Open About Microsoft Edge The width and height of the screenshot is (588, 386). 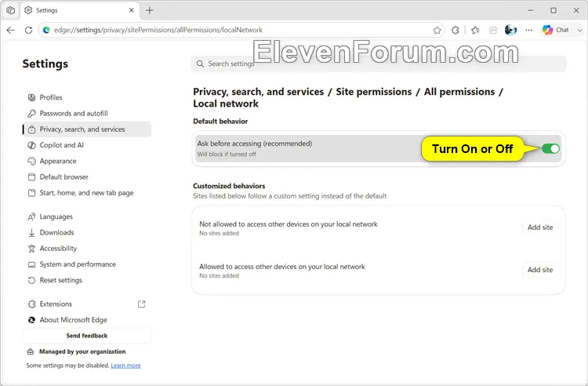(x=87, y=320)
